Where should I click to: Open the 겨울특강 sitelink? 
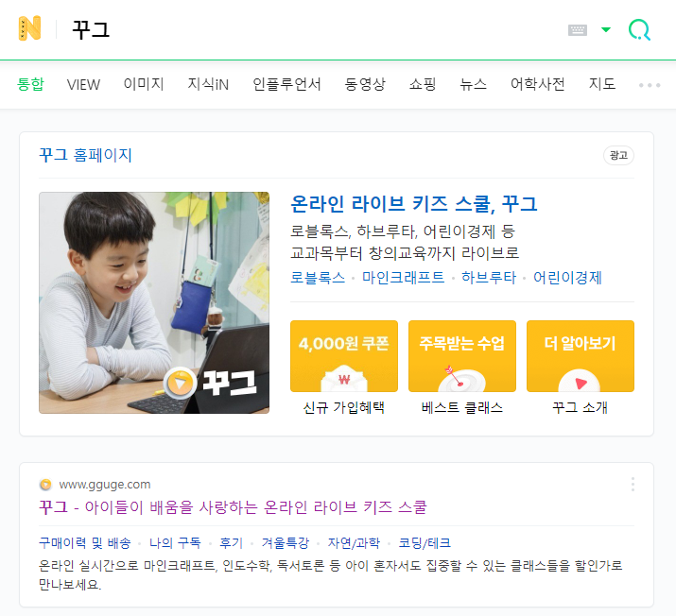click(x=286, y=542)
